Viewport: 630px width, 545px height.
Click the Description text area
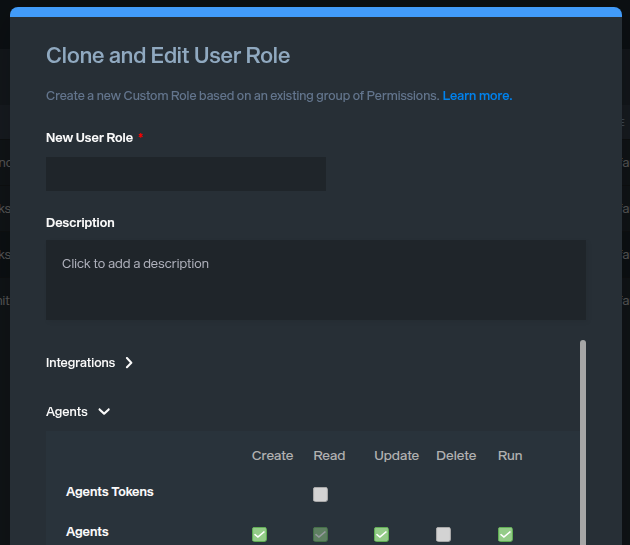(315, 280)
